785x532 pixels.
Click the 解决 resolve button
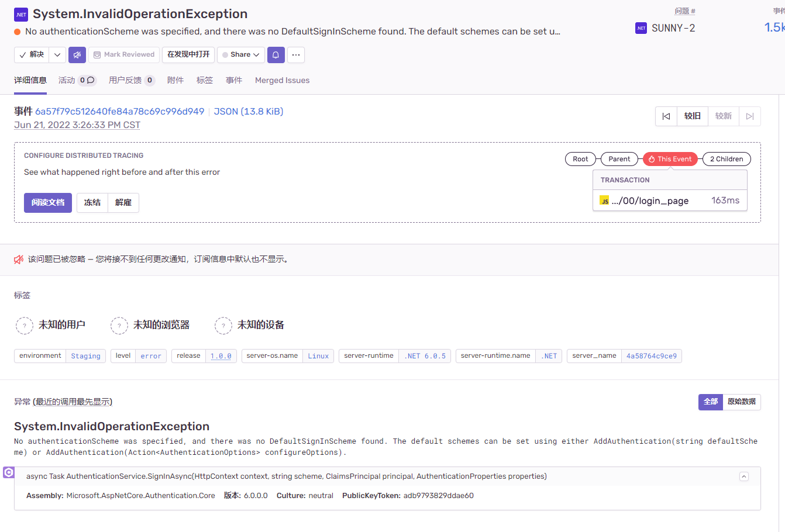[x=32, y=55]
